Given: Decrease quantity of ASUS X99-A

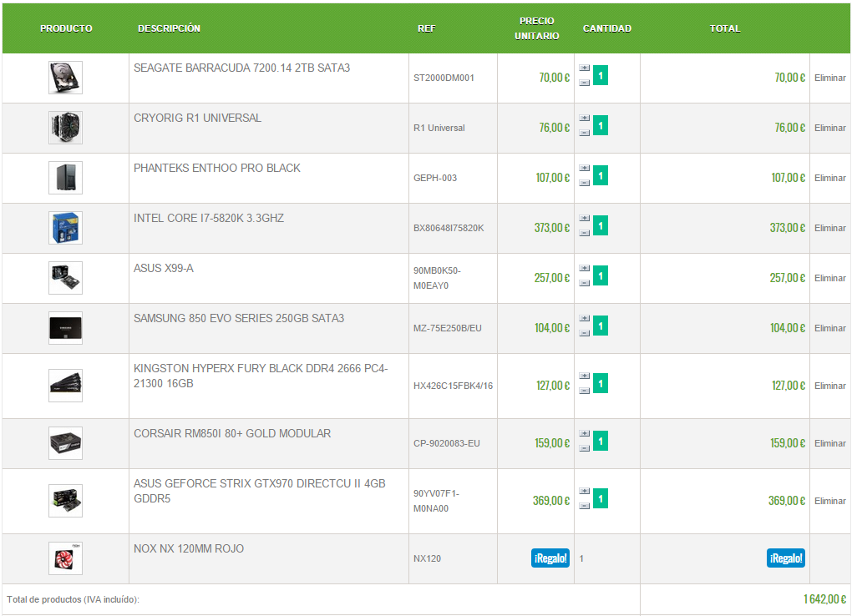Looking at the screenshot, I should 584,284.
